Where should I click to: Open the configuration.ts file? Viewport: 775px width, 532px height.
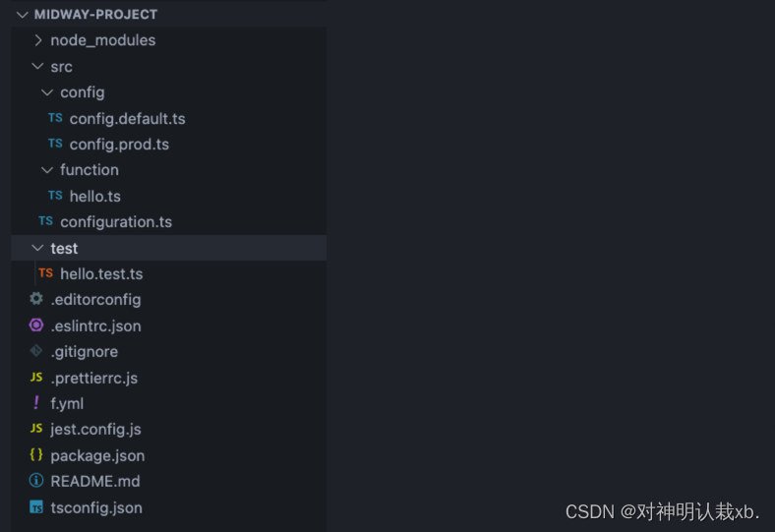pos(115,222)
